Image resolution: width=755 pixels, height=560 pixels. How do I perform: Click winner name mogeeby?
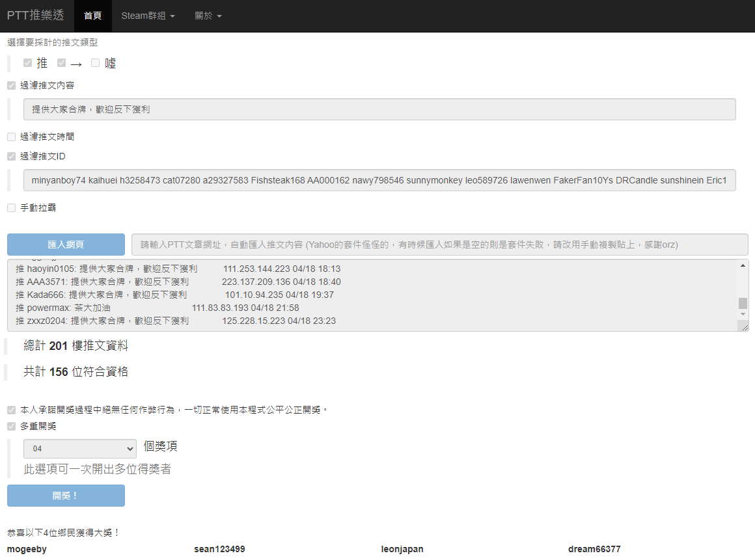[x=27, y=549]
